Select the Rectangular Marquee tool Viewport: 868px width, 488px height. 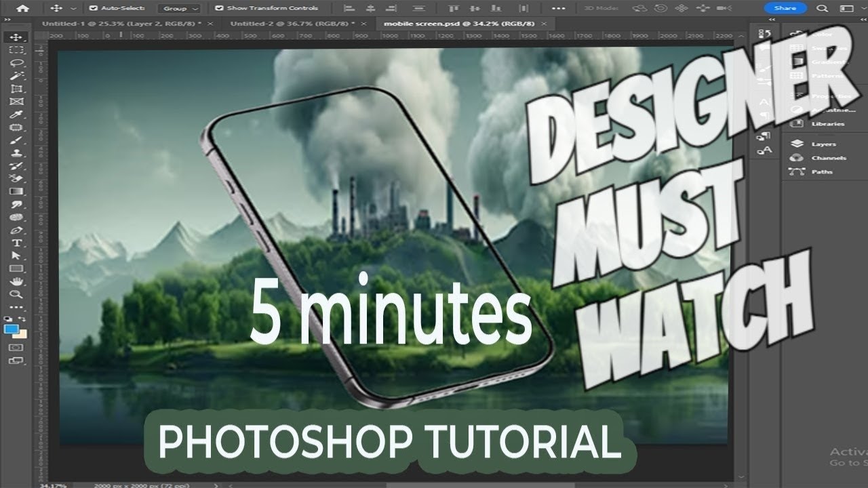[17, 49]
